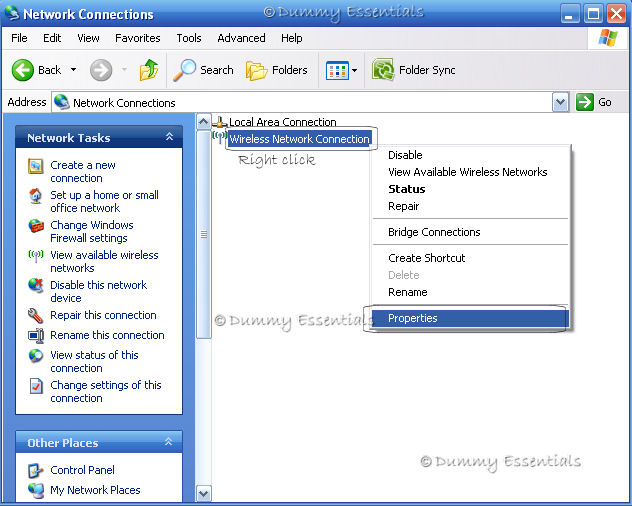Choose Properties from the context menu
The image size is (632, 506).
click(x=471, y=318)
